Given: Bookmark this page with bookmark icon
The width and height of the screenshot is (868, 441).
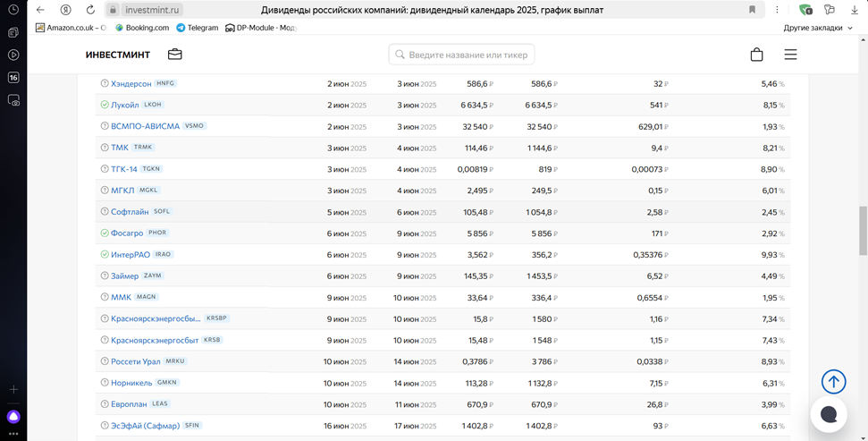Looking at the screenshot, I should click(x=752, y=10).
